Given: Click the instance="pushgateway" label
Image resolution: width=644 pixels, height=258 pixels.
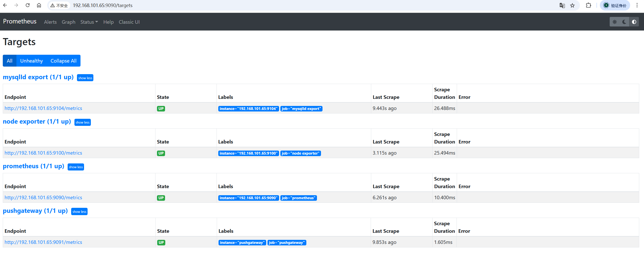Looking at the screenshot, I should tap(242, 243).
